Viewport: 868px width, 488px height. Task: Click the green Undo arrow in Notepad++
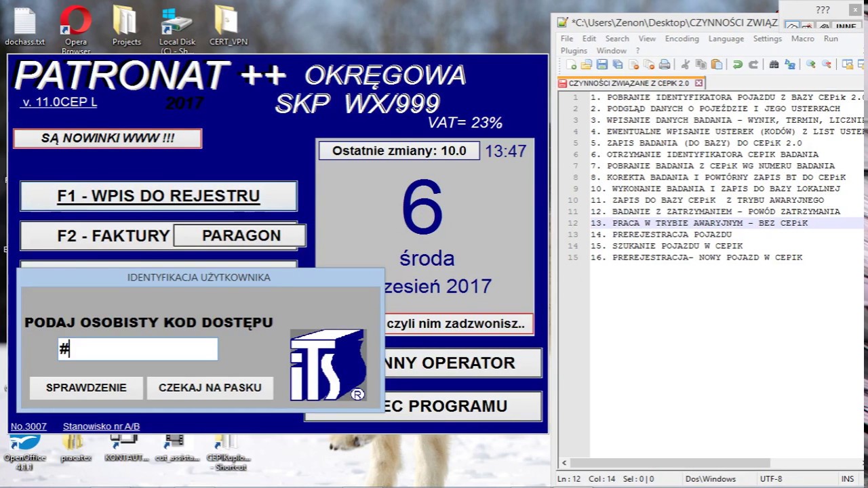tap(737, 64)
